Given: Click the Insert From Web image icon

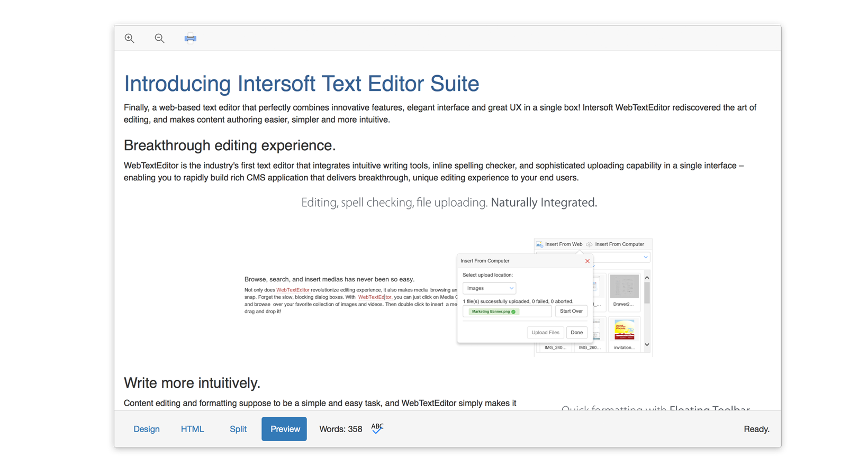Looking at the screenshot, I should [539, 244].
